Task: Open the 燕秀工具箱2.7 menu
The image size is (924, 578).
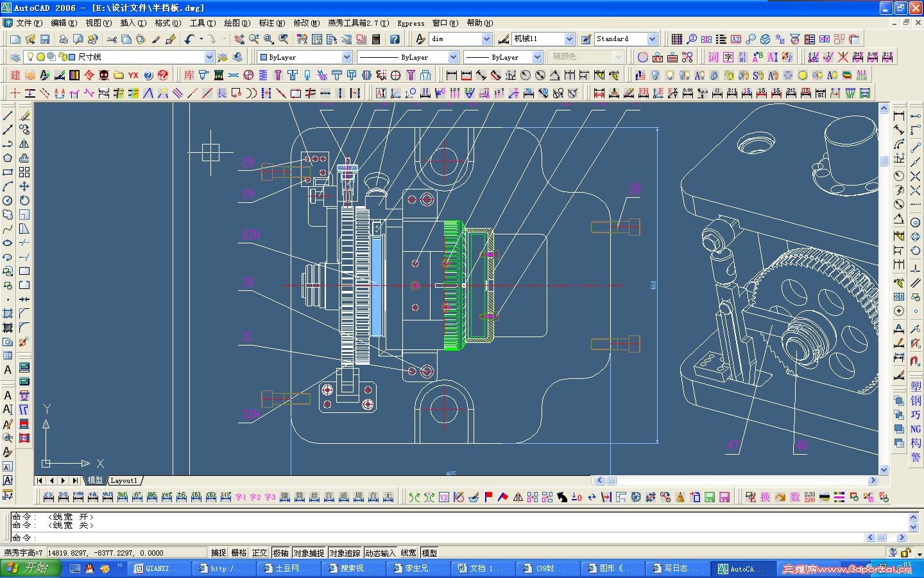Action: (x=358, y=23)
